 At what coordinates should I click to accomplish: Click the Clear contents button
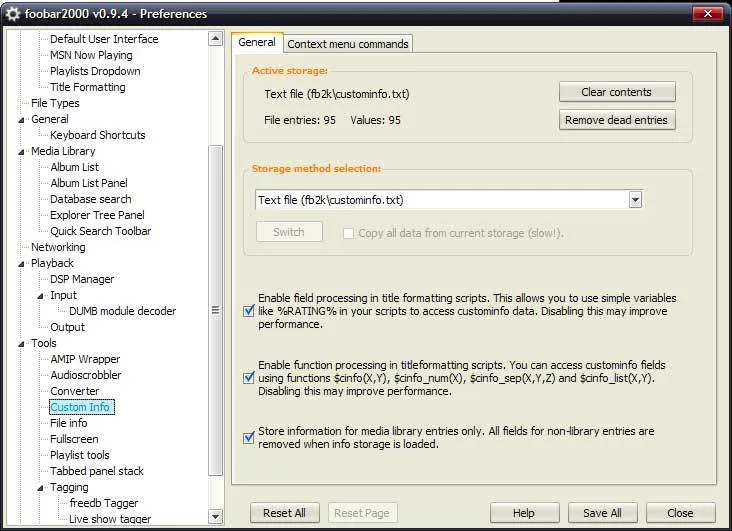coord(617,92)
